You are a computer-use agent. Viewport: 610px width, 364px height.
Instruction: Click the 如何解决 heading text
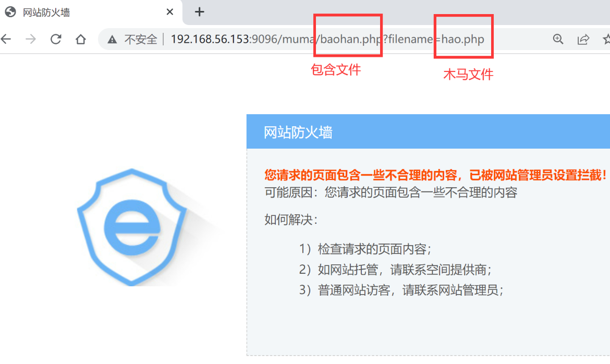(x=291, y=220)
